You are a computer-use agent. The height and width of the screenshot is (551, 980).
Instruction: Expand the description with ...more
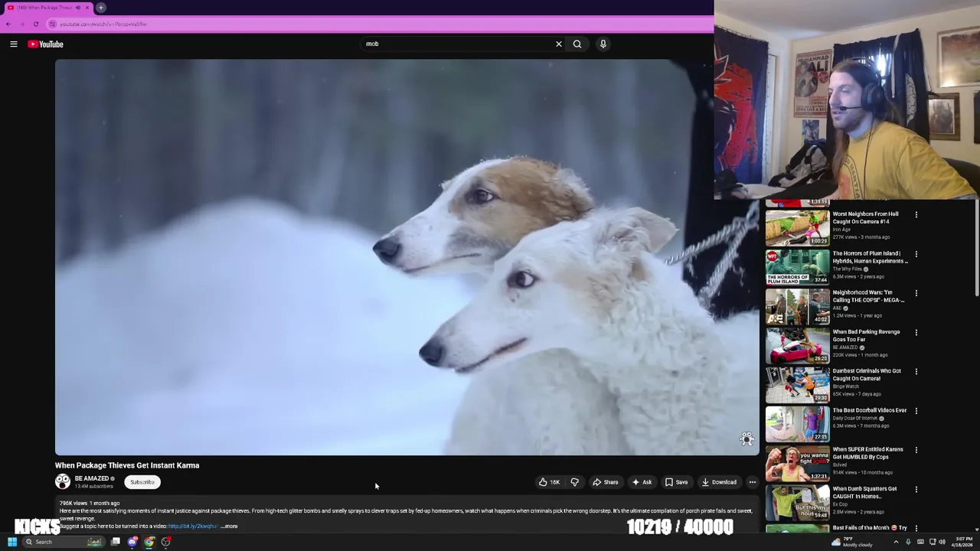click(x=229, y=527)
